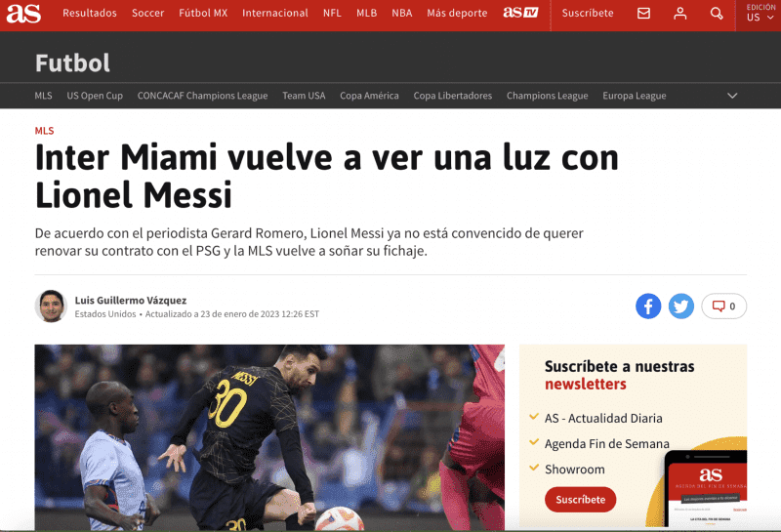Share article on Twitter
The image size is (781, 532).
tap(680, 306)
